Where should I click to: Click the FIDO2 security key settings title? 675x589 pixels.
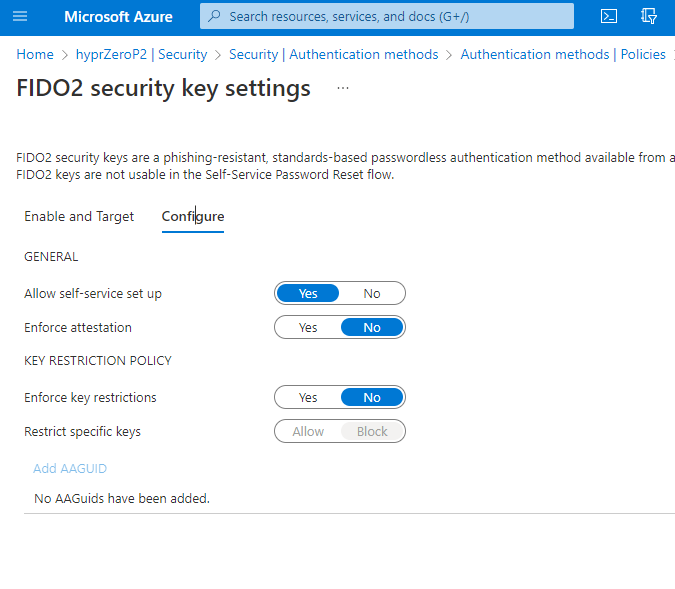click(163, 88)
